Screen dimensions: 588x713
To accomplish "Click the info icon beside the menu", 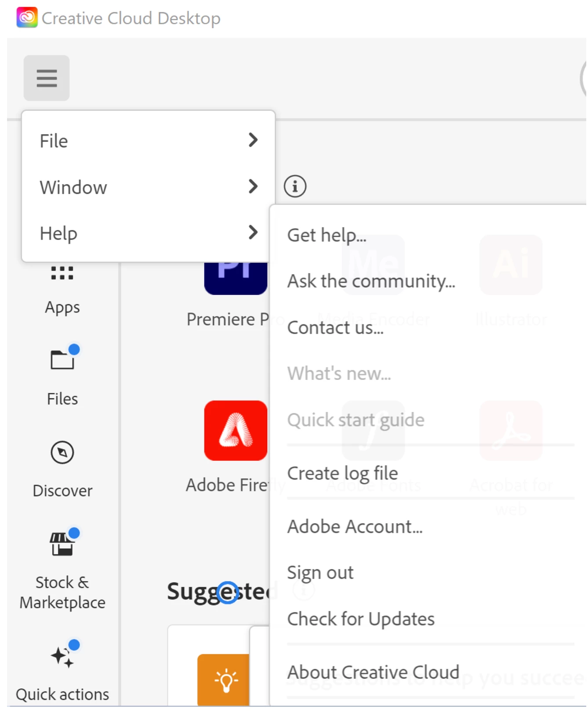I will pyautogui.click(x=295, y=186).
